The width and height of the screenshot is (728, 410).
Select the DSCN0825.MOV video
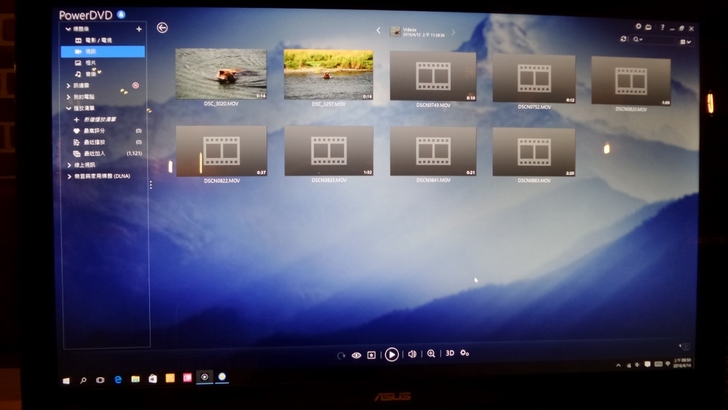[329, 151]
